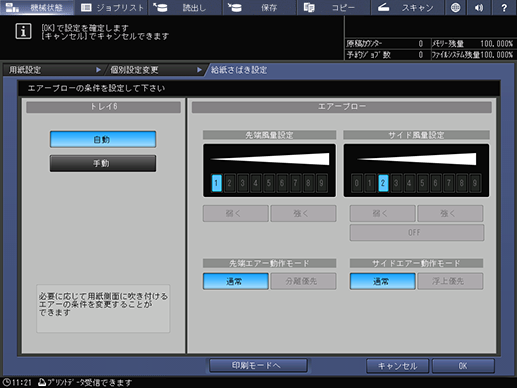Viewport: 517px width, 388px height.
Task: Click arrow after 用紙設定 breadcrumb
Action: pyautogui.click(x=98, y=70)
